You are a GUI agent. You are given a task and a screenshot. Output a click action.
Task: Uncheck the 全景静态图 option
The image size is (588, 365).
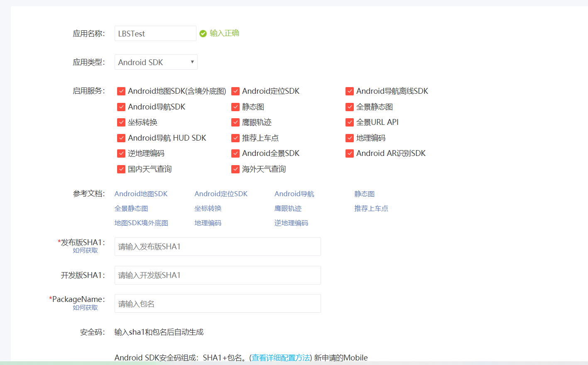pyautogui.click(x=349, y=107)
